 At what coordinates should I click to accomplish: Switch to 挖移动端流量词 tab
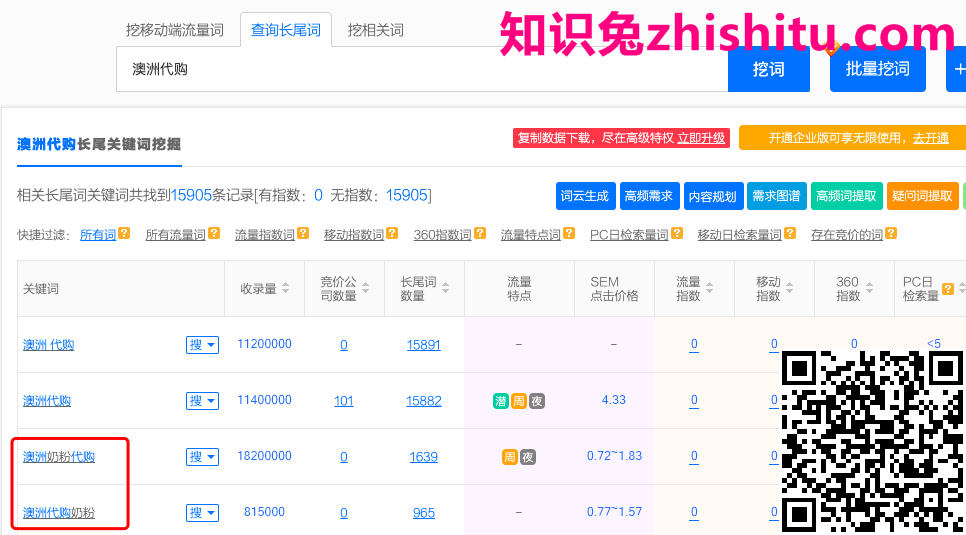pos(175,30)
